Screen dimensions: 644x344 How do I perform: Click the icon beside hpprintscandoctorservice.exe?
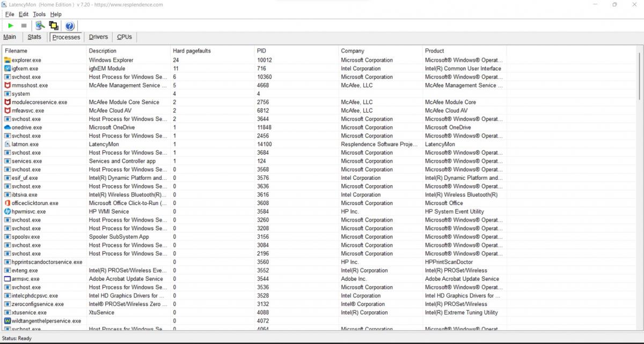(8, 262)
